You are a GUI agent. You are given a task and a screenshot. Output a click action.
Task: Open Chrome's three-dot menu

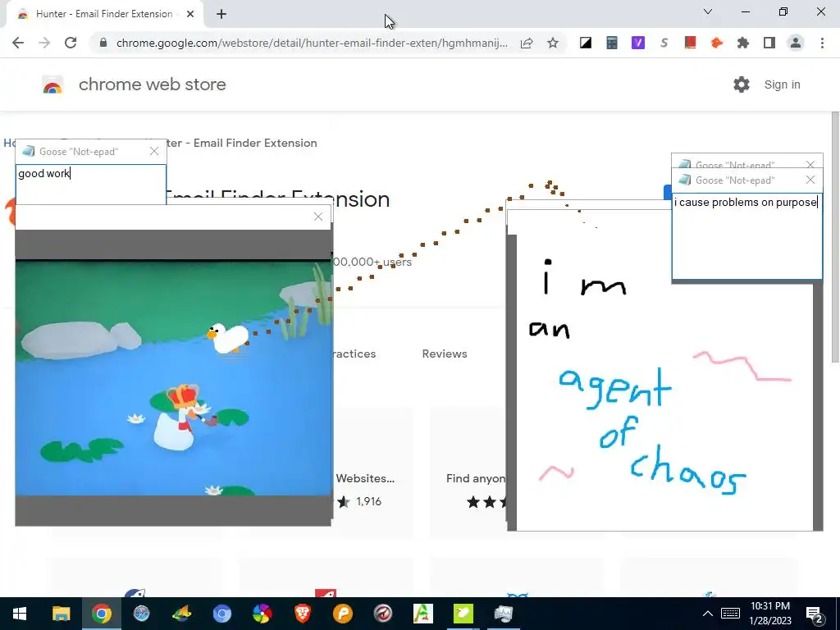pyautogui.click(x=822, y=43)
